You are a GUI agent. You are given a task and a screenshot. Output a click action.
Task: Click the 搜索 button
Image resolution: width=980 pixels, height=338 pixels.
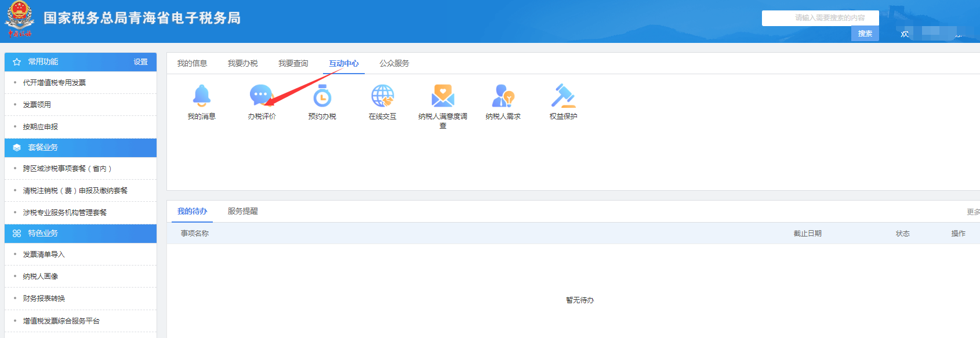(x=865, y=34)
